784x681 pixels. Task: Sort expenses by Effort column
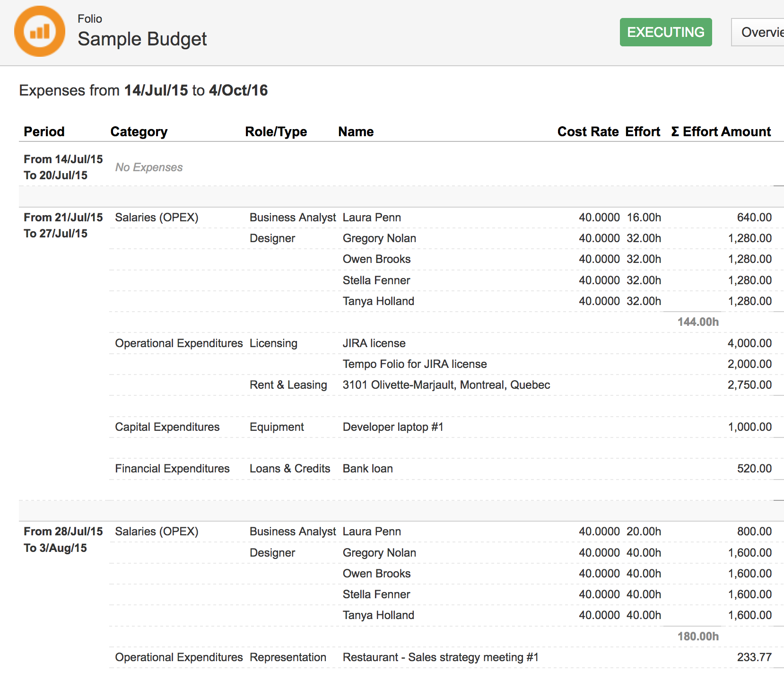coord(643,131)
